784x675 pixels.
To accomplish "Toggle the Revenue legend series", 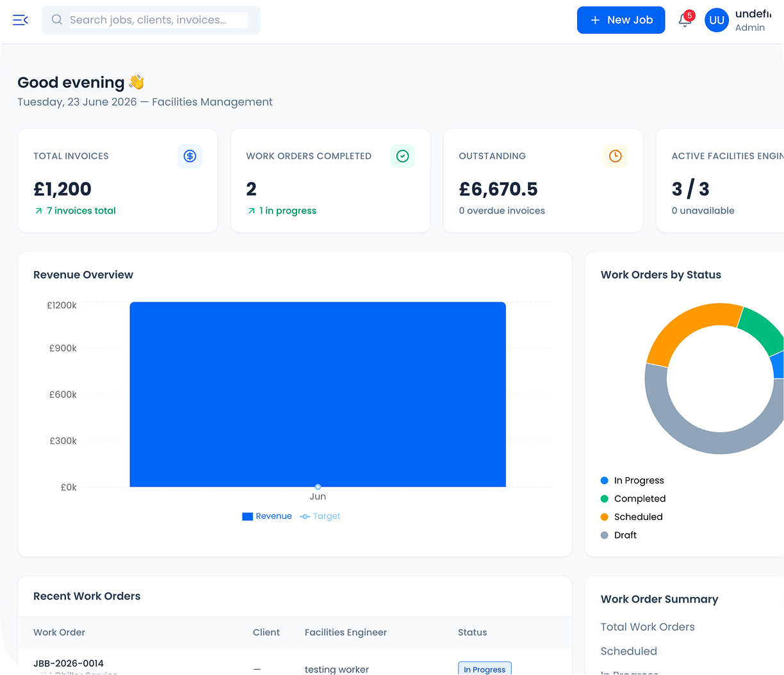I will (267, 516).
